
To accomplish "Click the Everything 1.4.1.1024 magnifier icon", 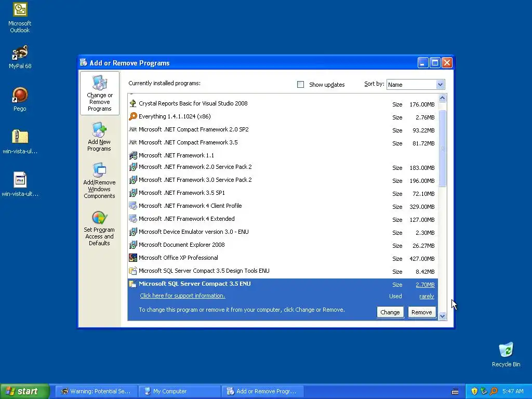I will pos(133,116).
